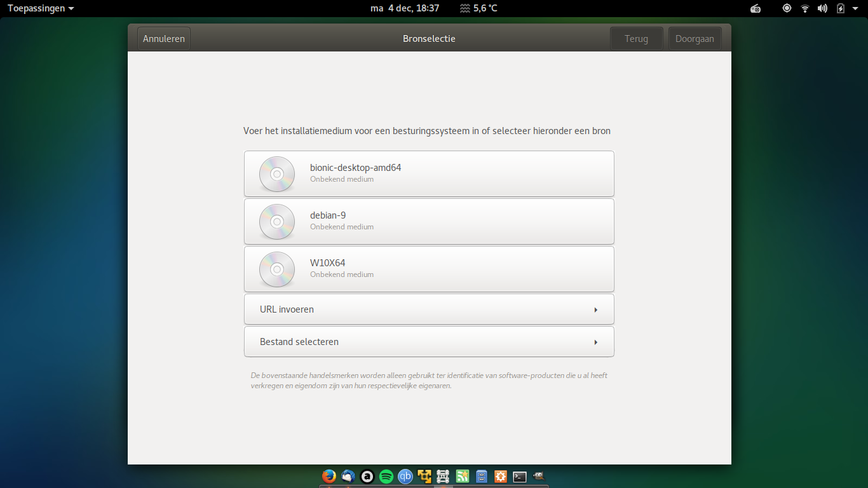Screen dimensions: 868x488
Task: Open the orange software update dock icon
Action: (501, 476)
